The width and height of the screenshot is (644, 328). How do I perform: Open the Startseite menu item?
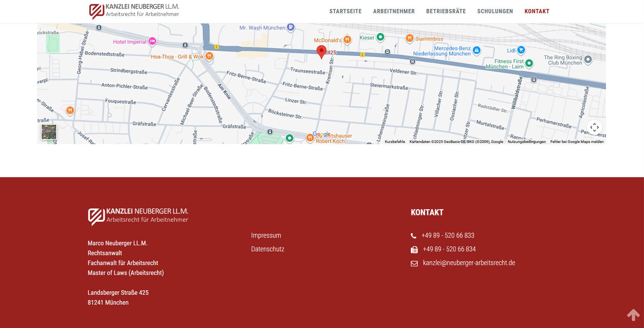coord(345,11)
